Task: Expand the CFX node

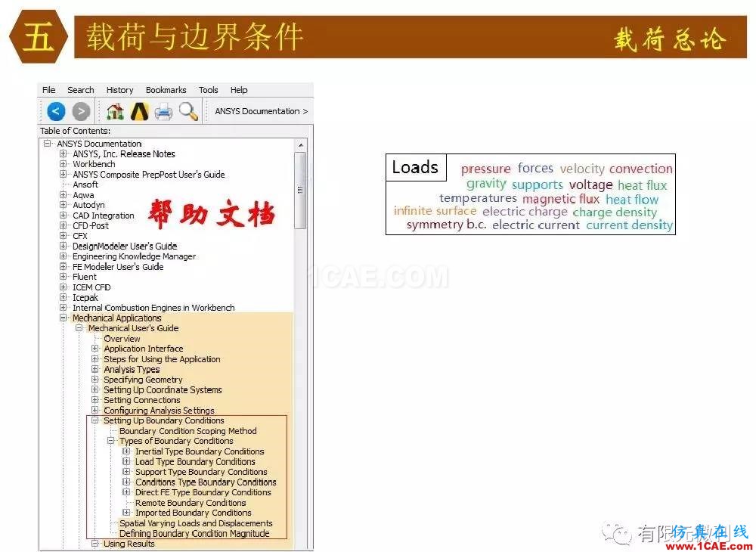Action: 64,236
